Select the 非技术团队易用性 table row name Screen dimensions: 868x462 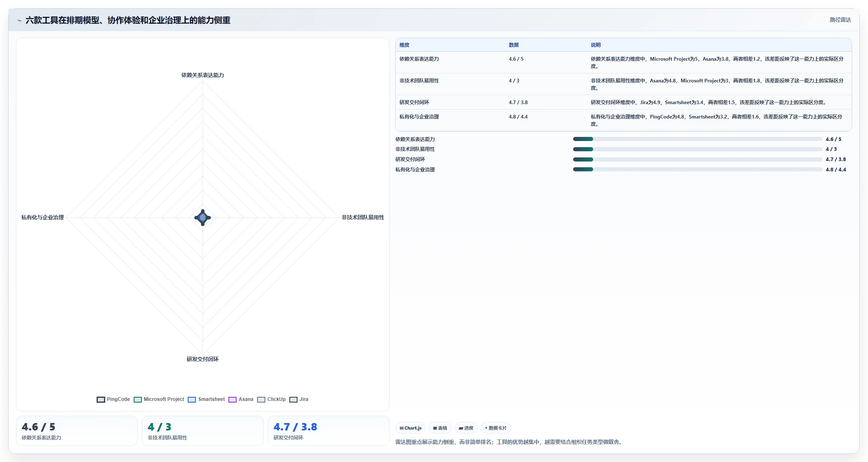point(419,81)
